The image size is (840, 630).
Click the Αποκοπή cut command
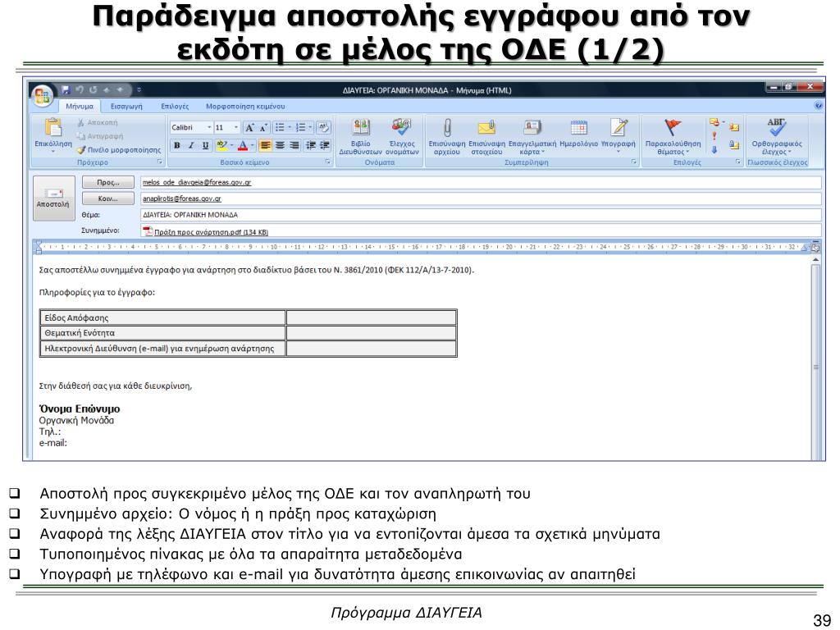98,123
